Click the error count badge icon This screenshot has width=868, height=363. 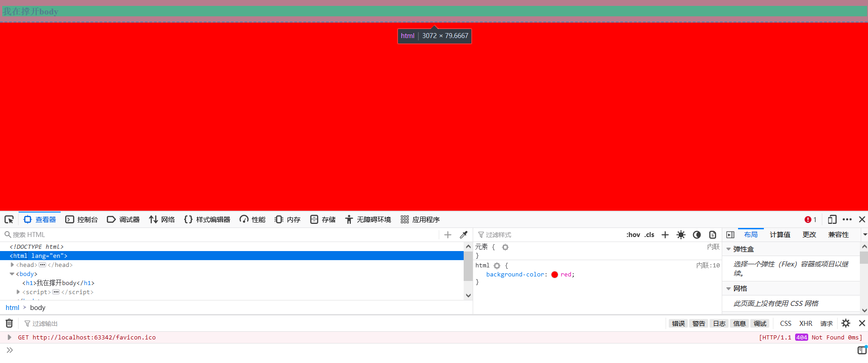pyautogui.click(x=808, y=220)
